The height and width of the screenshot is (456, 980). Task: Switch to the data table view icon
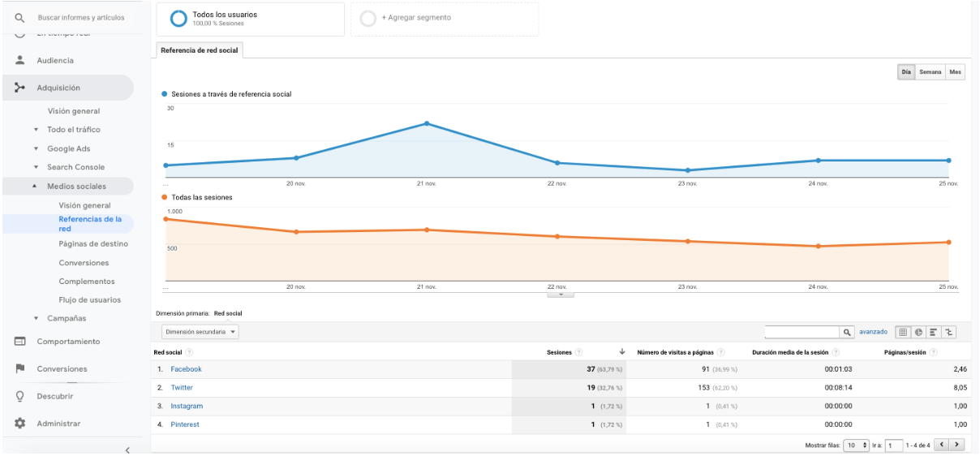click(904, 332)
